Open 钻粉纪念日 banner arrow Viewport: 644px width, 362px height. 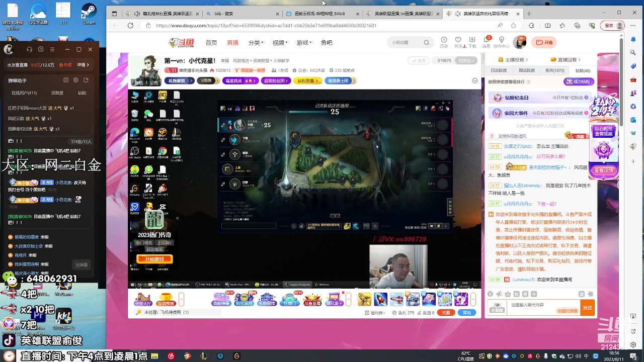586,98
